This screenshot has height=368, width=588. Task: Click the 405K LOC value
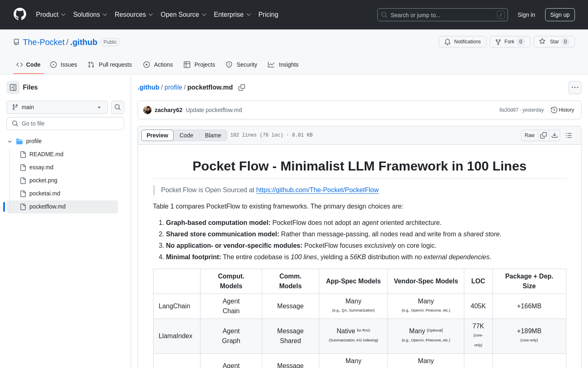click(478, 306)
